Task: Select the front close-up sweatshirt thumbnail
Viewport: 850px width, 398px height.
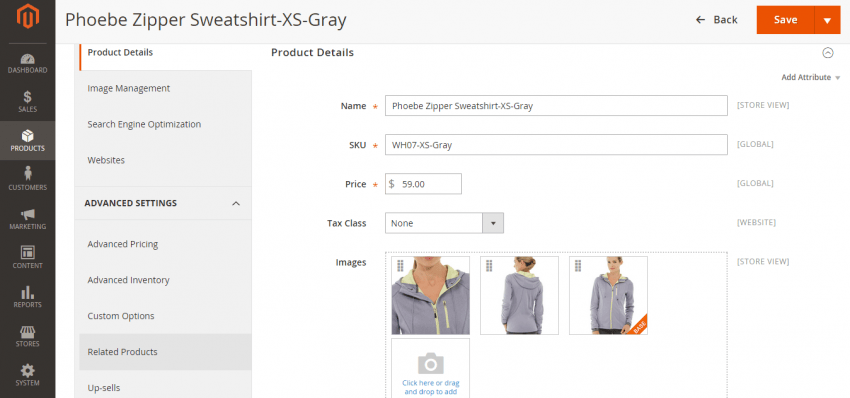Action: (431, 296)
